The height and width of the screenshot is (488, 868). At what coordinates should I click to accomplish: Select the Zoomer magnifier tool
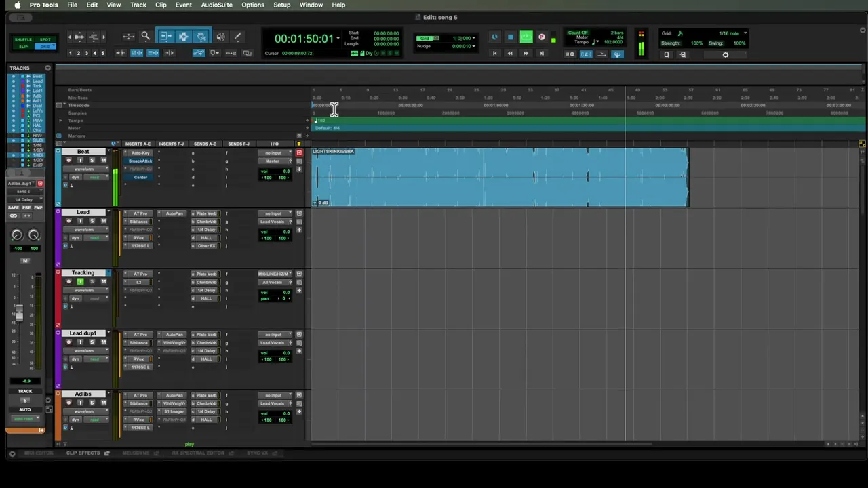point(145,37)
